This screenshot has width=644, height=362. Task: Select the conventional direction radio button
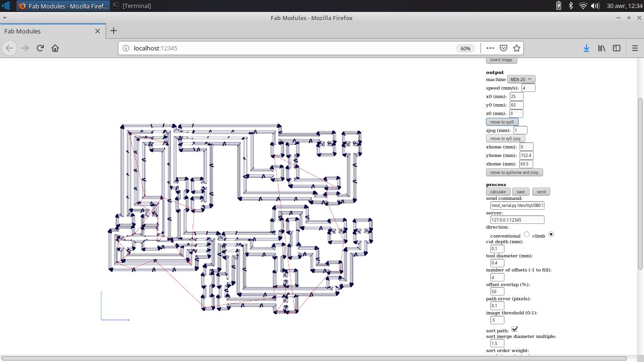pos(527,234)
